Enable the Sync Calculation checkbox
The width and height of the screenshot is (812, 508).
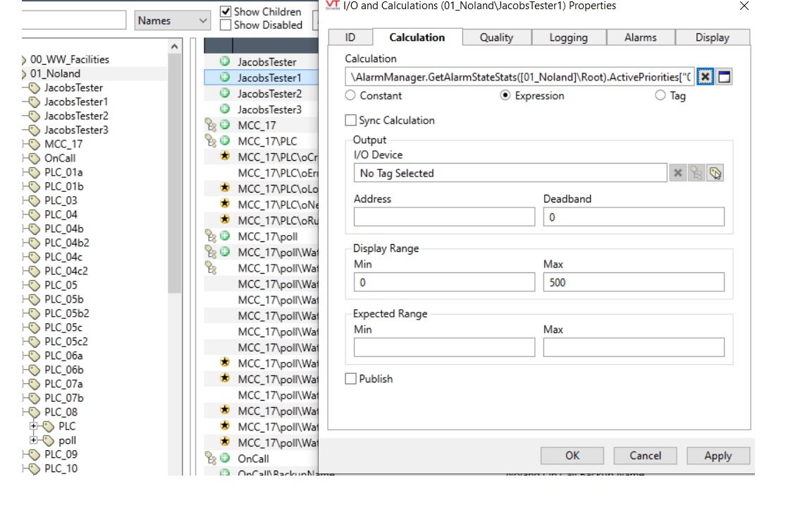pos(350,121)
